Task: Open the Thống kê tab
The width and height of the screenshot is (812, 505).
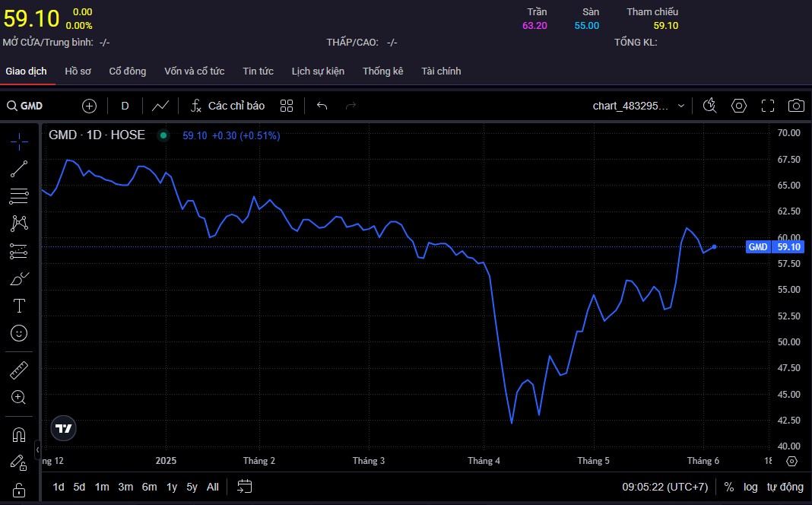Action: pos(382,71)
